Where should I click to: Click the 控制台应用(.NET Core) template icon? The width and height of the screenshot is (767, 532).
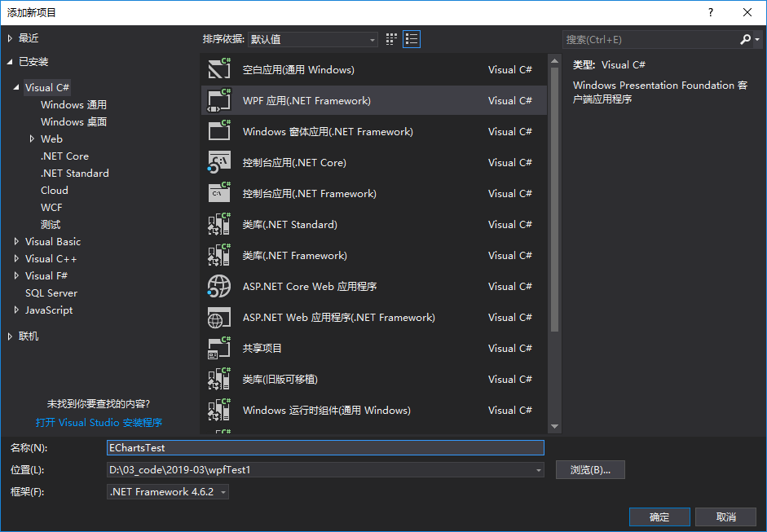tap(219, 162)
